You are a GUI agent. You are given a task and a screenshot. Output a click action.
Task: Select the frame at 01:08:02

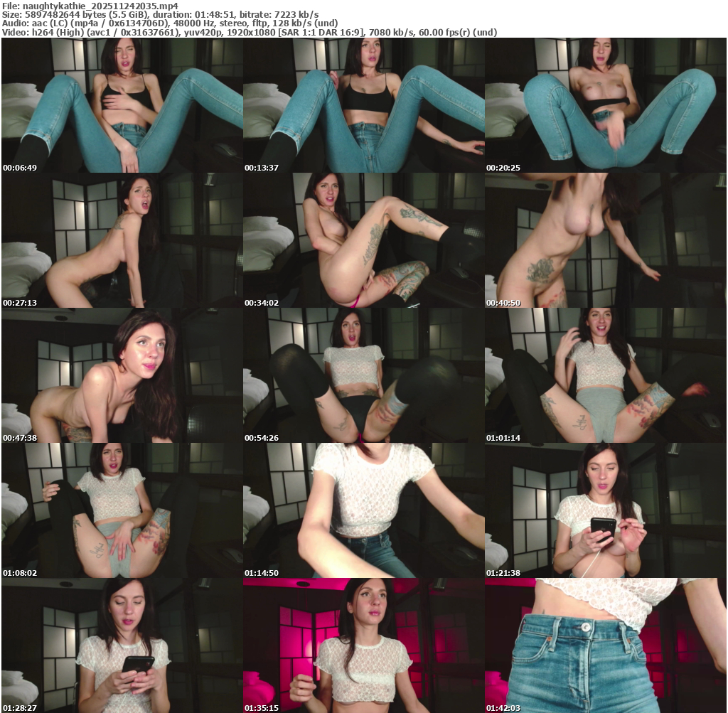(122, 510)
